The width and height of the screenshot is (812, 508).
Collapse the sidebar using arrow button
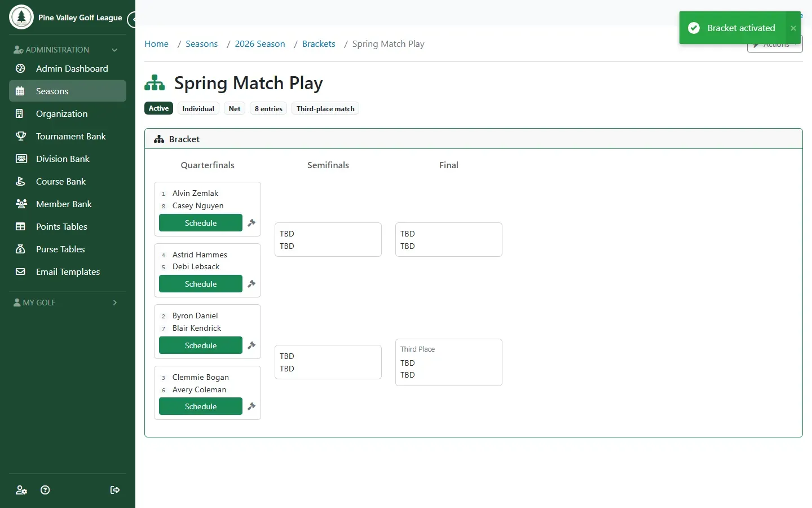(132, 20)
